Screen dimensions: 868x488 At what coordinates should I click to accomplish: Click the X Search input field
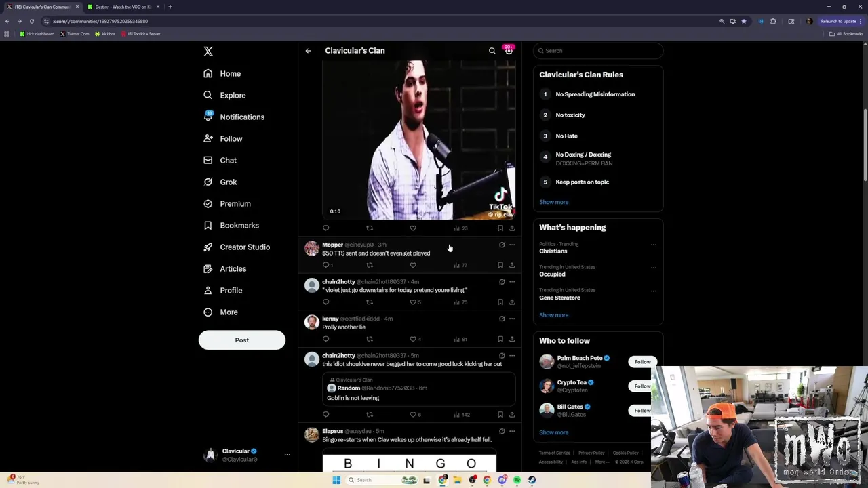[597, 51]
